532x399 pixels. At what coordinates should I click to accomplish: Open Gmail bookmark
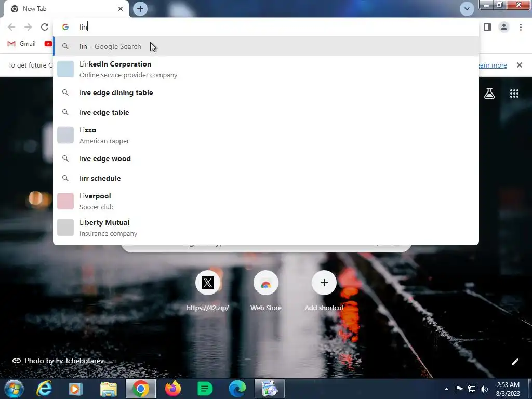[x=21, y=44]
